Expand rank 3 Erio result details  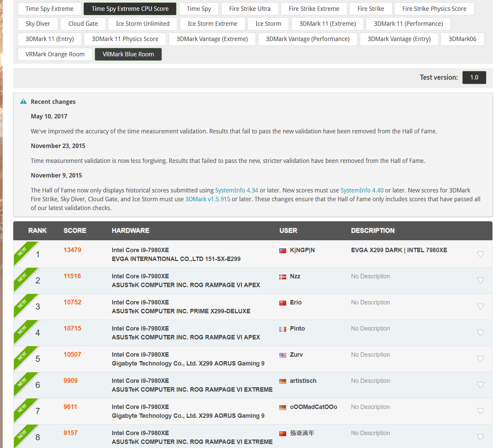(x=480, y=306)
